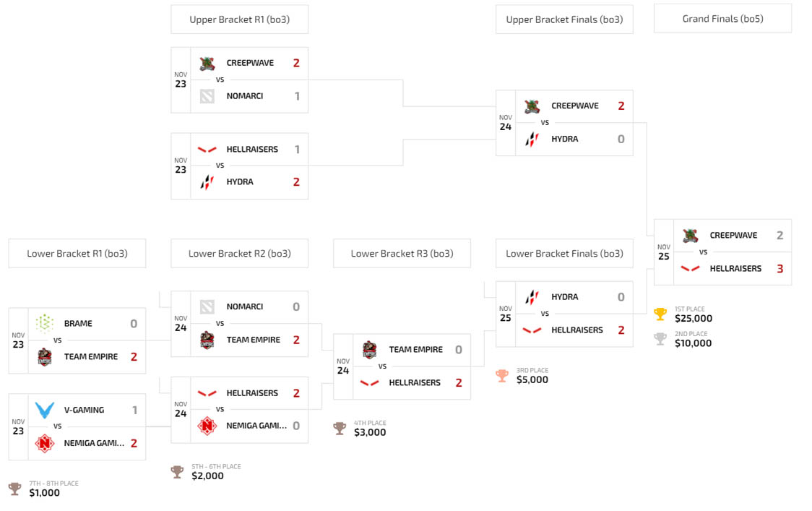Select the Upper Bracket R1 (bo3) header
The width and height of the screenshot is (812, 511).
[240, 20]
